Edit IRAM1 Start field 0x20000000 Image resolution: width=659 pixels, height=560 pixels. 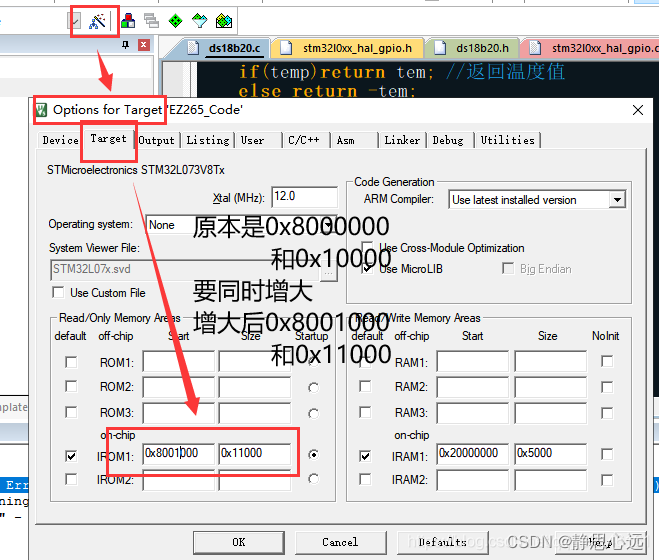(472, 454)
